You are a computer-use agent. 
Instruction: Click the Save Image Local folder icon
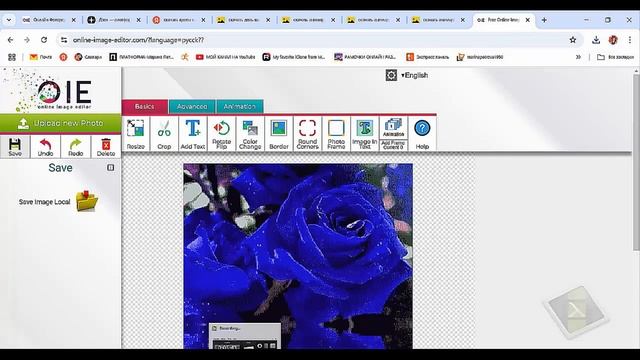coord(87,201)
